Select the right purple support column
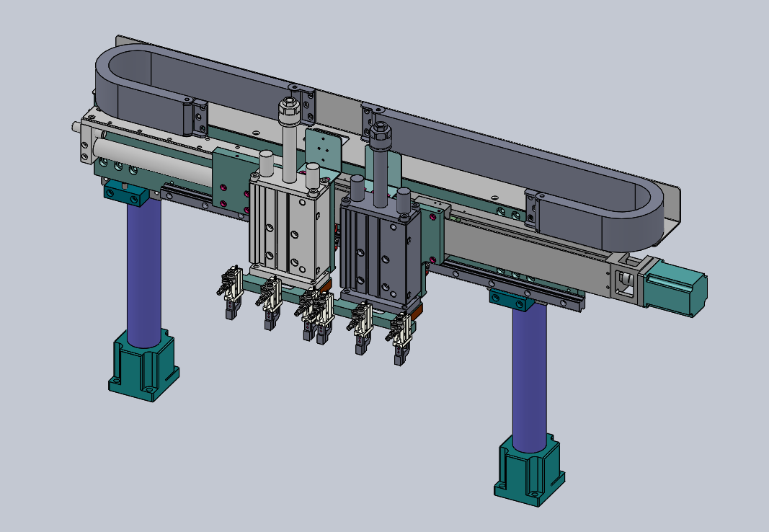 [530, 376]
